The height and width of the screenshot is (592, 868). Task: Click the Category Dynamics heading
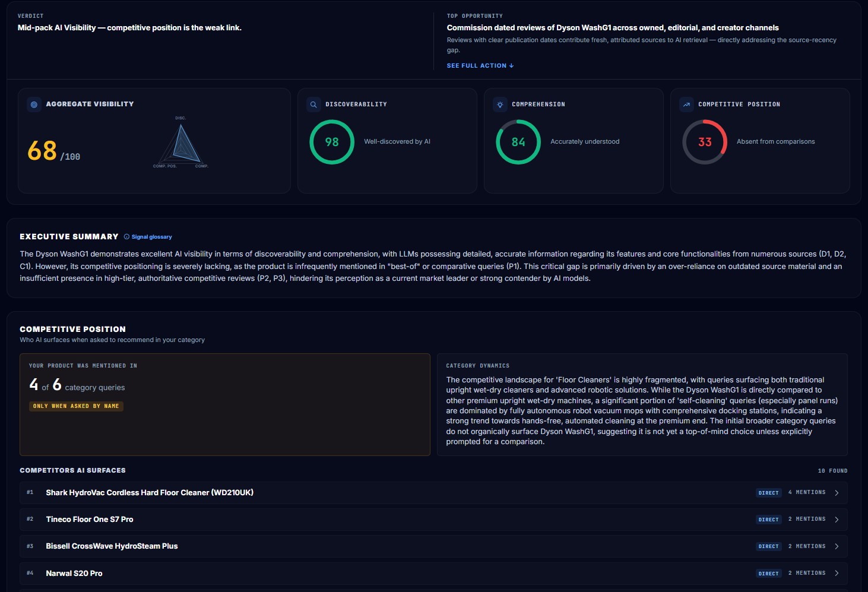click(478, 366)
